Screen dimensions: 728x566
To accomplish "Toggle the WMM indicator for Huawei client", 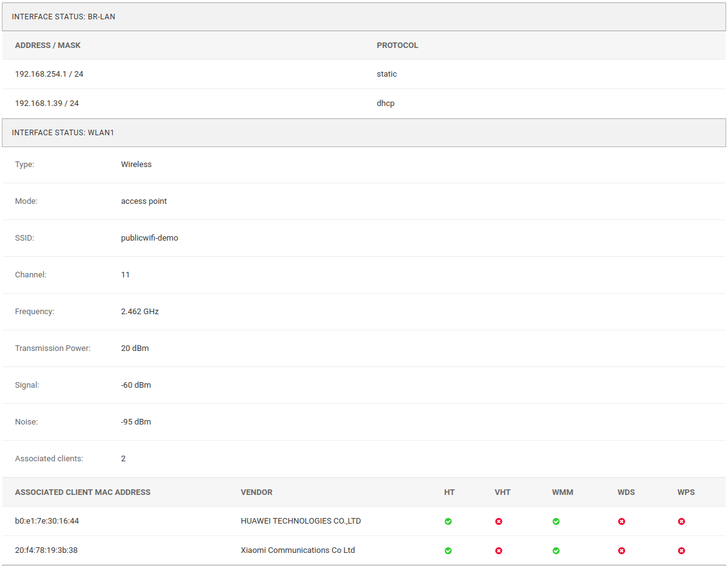I will click(556, 521).
